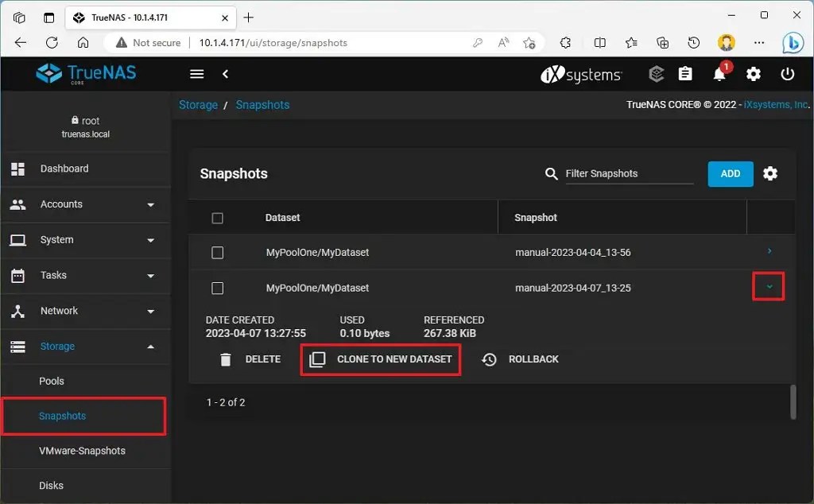This screenshot has height=504, width=814.
Task: Click the ADD button
Action: (730, 173)
